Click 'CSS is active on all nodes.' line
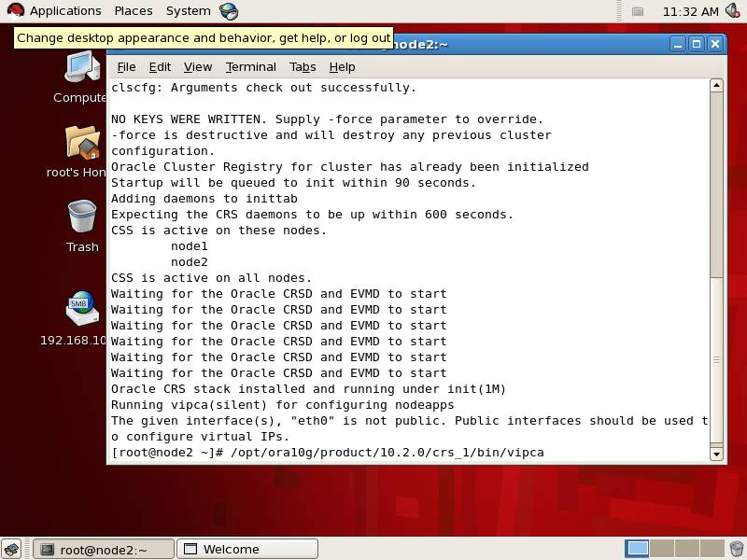Viewport: 747px width, 560px height. (212, 278)
